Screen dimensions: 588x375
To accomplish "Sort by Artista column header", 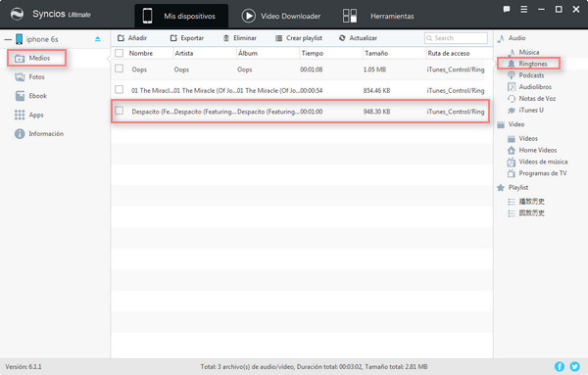I will pyautogui.click(x=184, y=53).
